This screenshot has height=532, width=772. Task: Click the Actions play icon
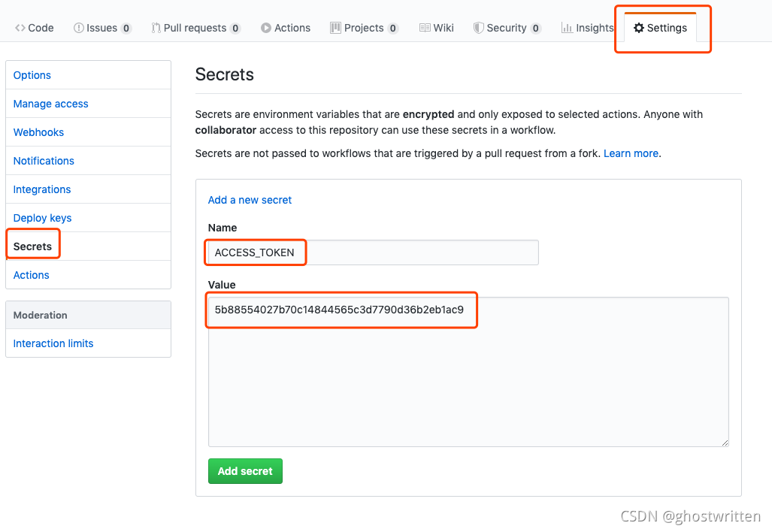pyautogui.click(x=266, y=28)
